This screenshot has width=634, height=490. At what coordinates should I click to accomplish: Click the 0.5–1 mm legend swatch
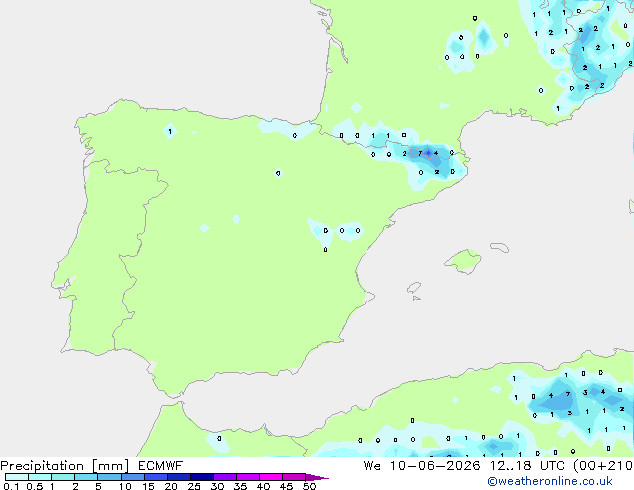[x=40, y=477]
